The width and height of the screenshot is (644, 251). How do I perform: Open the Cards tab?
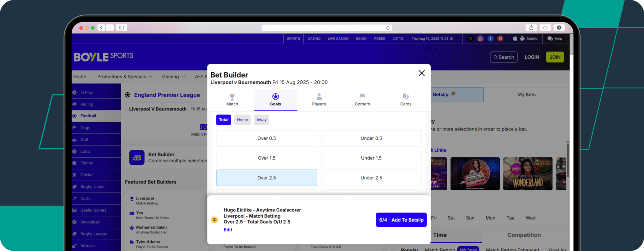pyautogui.click(x=406, y=100)
